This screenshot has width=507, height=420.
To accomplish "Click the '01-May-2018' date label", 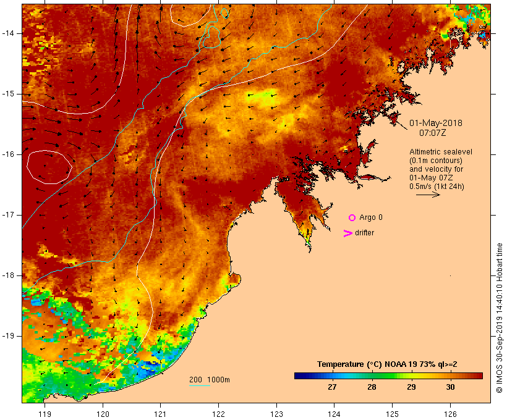I will pyautogui.click(x=436, y=123).
